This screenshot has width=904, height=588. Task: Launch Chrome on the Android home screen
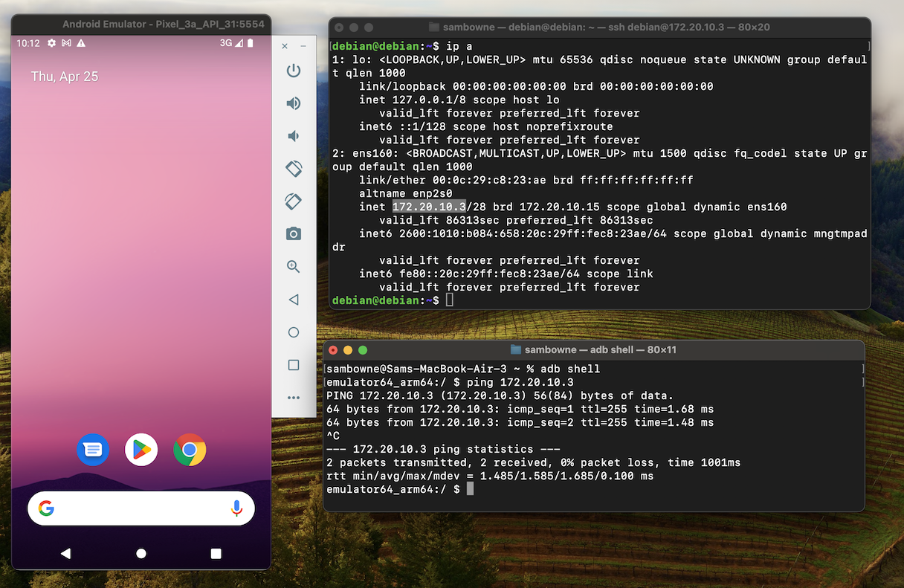[190, 450]
